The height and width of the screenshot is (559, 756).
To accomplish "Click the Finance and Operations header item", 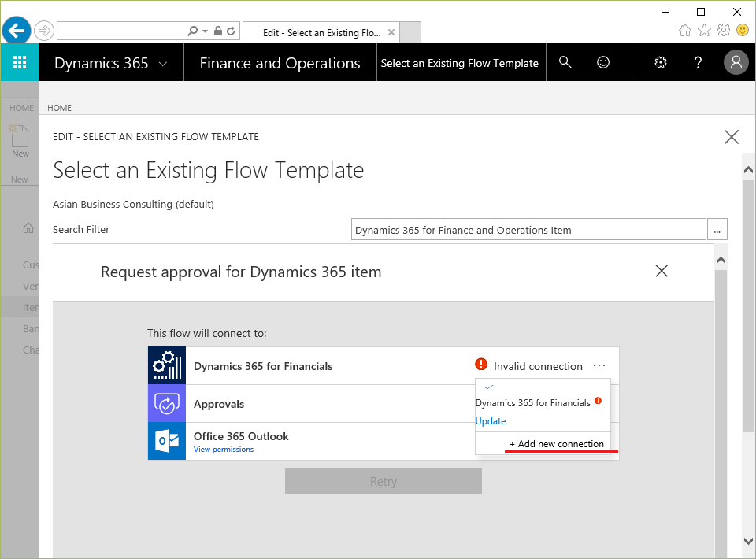I will point(280,63).
